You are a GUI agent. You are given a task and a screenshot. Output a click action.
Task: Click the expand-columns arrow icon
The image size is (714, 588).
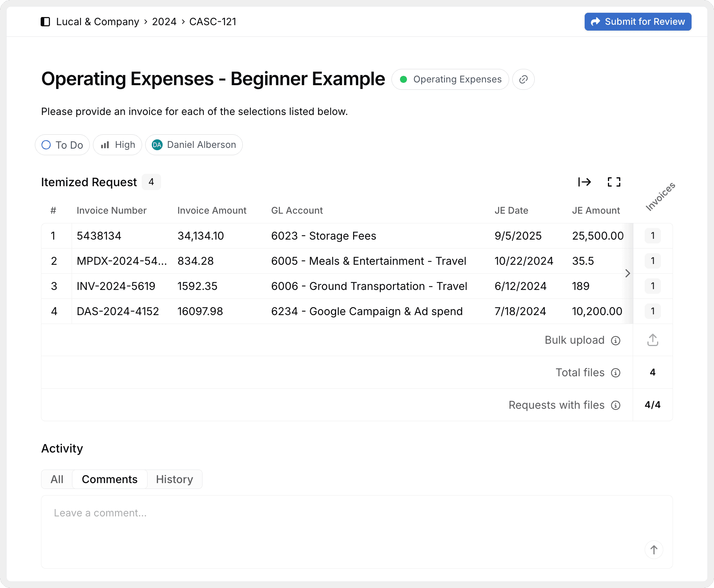coord(584,182)
